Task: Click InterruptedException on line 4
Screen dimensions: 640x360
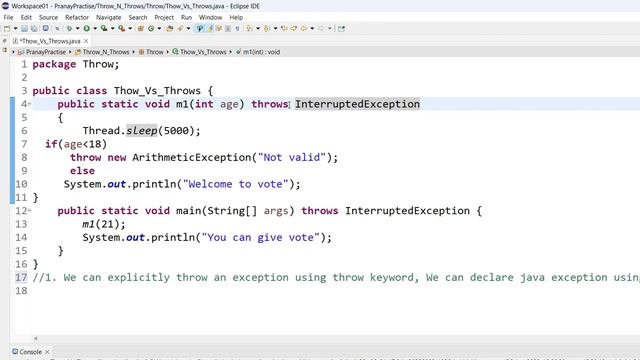Action: click(358, 104)
